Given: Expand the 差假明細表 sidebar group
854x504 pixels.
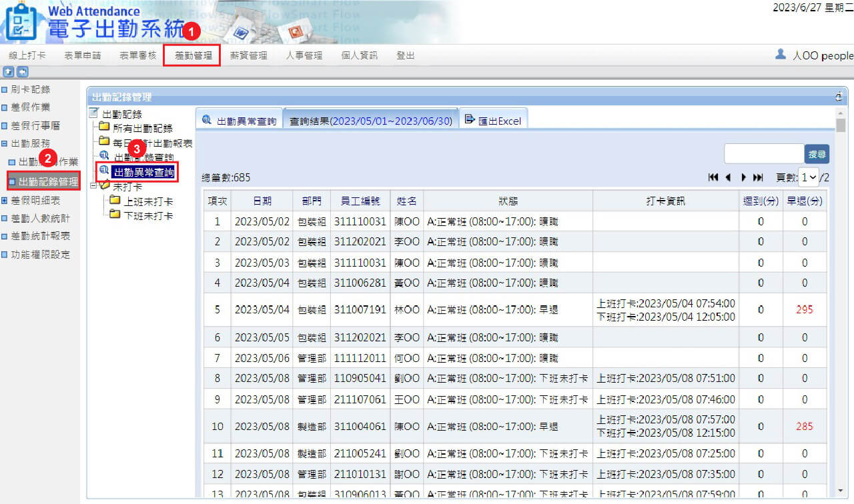Looking at the screenshot, I should 5,200.
